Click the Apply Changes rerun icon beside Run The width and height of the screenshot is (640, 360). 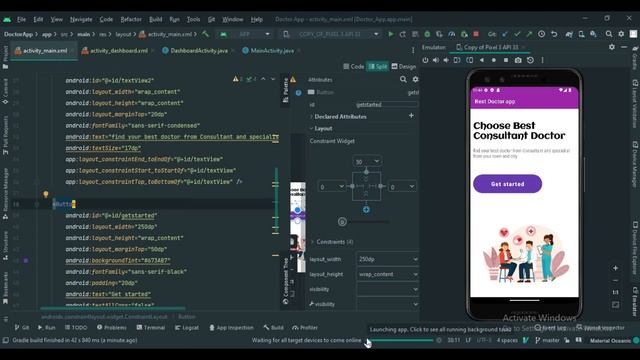pyautogui.click(x=402, y=34)
